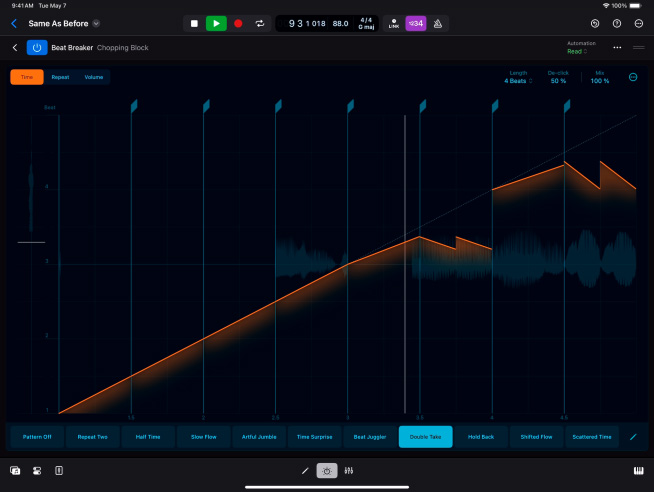This screenshot has height=492, width=654.
Task: Switch to the Repeat tab
Action: 61,77
